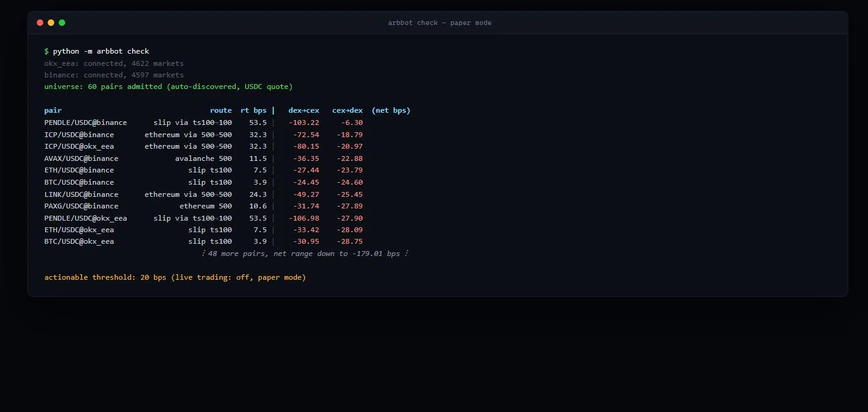Click the 'route' column header
Image resolution: width=868 pixels, height=412 pixels.
click(221, 110)
